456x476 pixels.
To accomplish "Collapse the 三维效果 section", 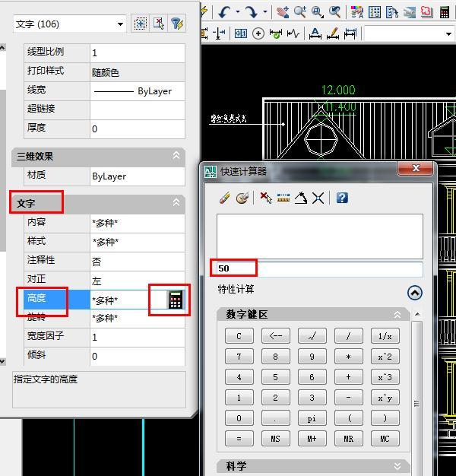I will (x=176, y=156).
